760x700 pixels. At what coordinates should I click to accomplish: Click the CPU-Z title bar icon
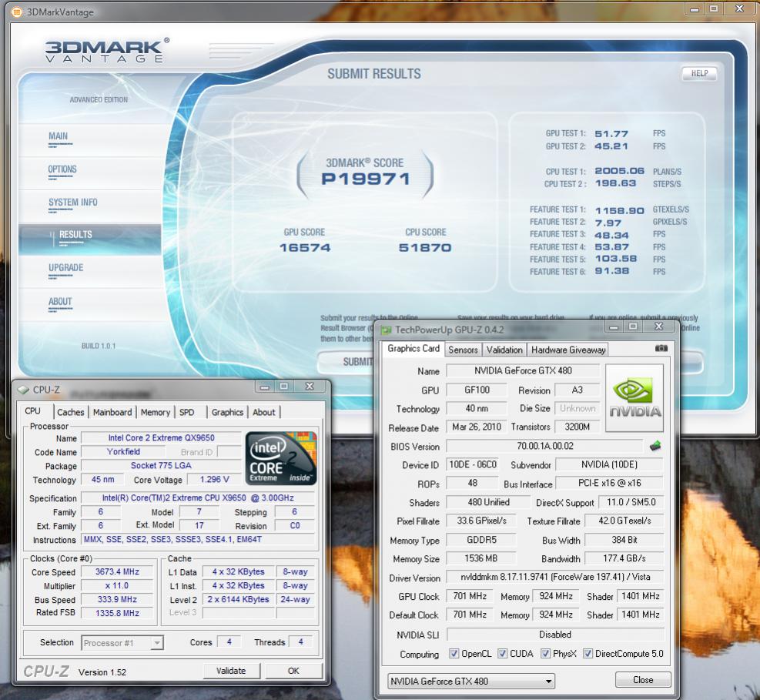point(23,390)
